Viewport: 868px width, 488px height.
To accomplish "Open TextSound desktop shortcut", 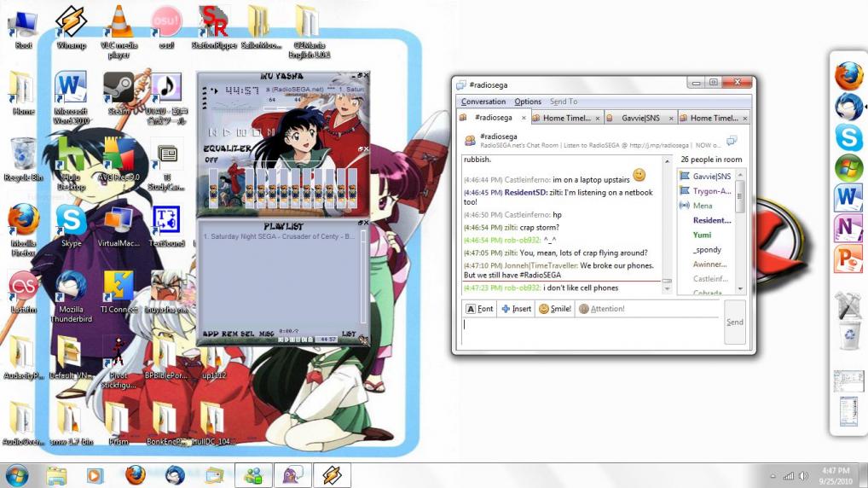I will (x=166, y=225).
